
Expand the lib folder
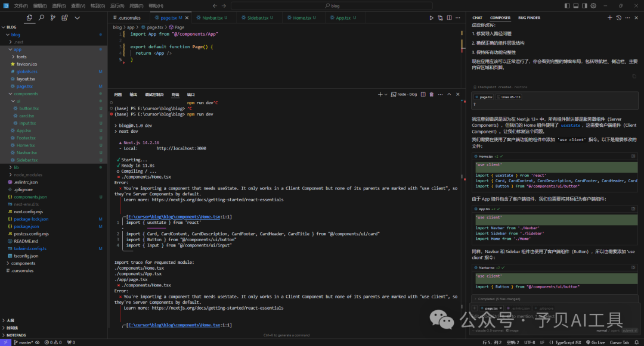click(11, 167)
